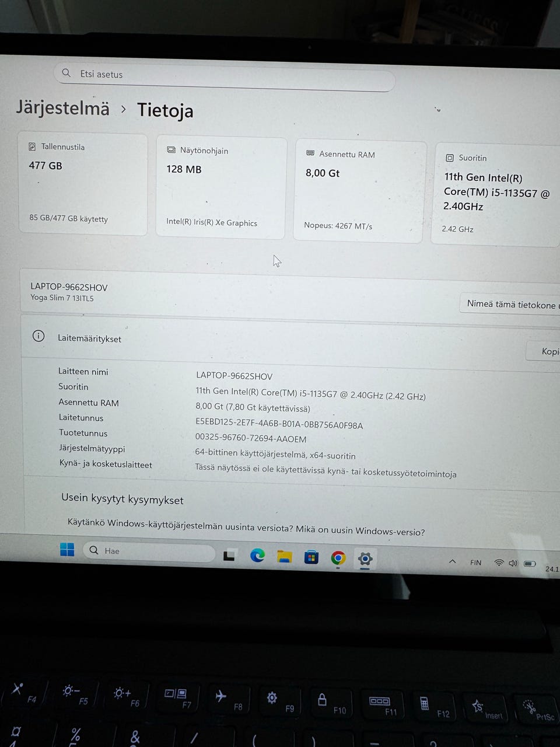
Task: Open Task View from the taskbar
Action: (229, 556)
